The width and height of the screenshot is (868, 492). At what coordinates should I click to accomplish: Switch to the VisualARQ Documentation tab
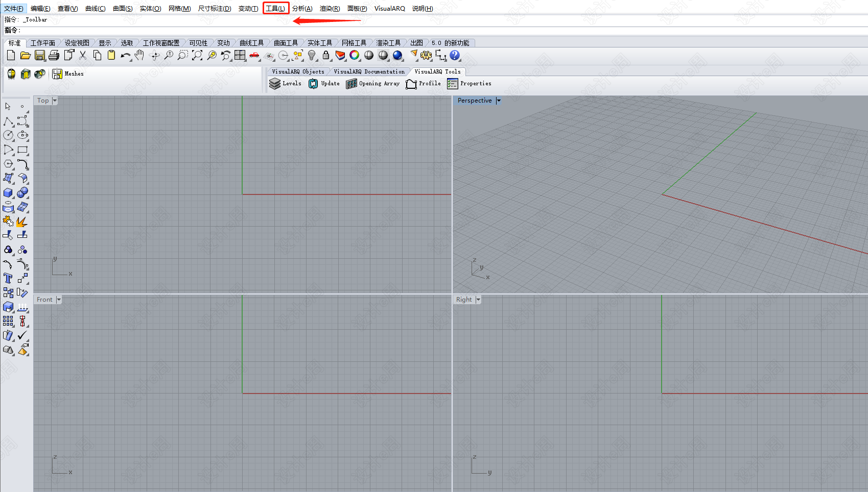coord(369,71)
